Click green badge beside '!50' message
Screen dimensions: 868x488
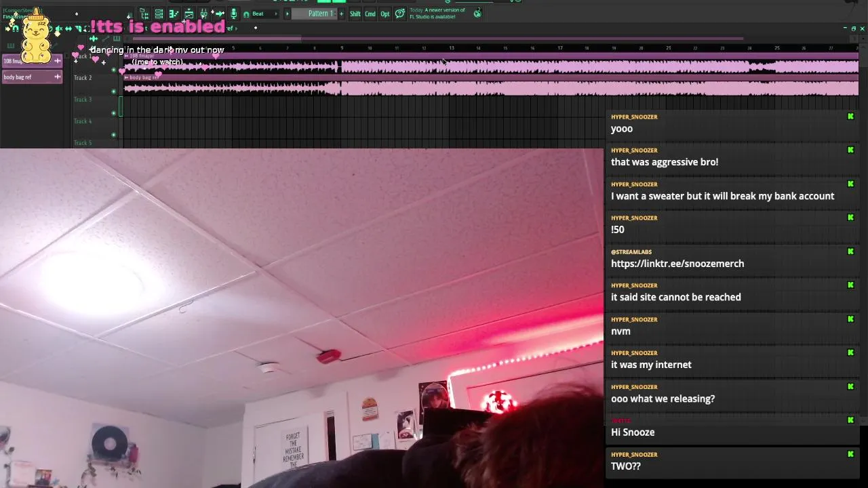point(850,218)
